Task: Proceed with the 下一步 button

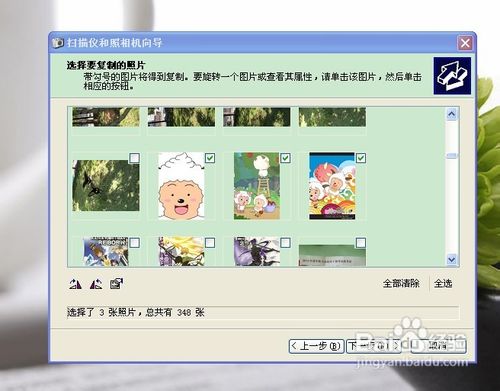Action: click(x=373, y=346)
